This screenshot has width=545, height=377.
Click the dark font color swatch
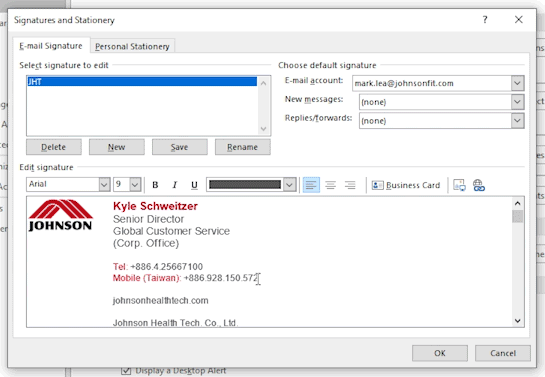coord(245,185)
